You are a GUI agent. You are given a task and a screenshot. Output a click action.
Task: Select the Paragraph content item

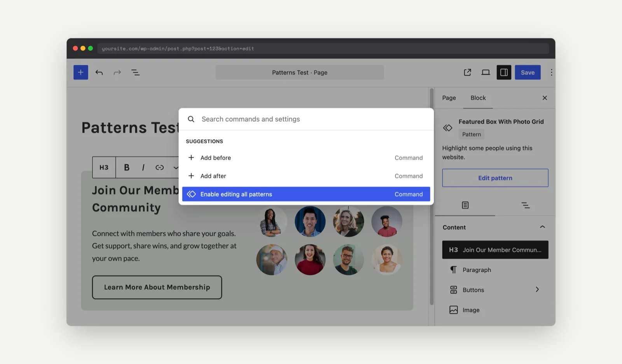[x=495, y=270]
